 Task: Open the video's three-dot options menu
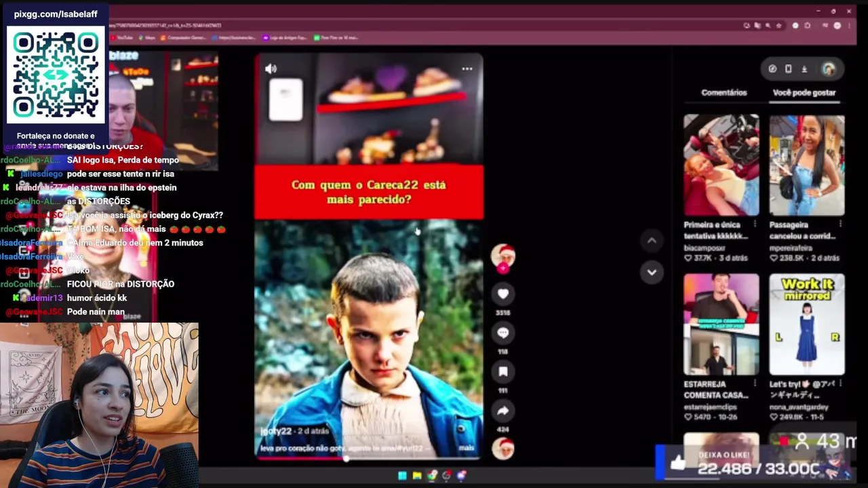pyautogui.click(x=467, y=68)
